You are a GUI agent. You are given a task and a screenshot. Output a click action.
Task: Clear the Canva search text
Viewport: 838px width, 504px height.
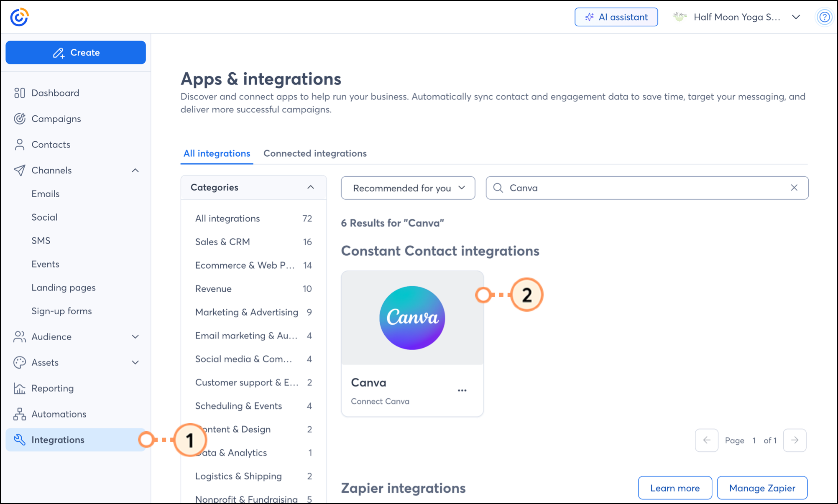tap(794, 188)
